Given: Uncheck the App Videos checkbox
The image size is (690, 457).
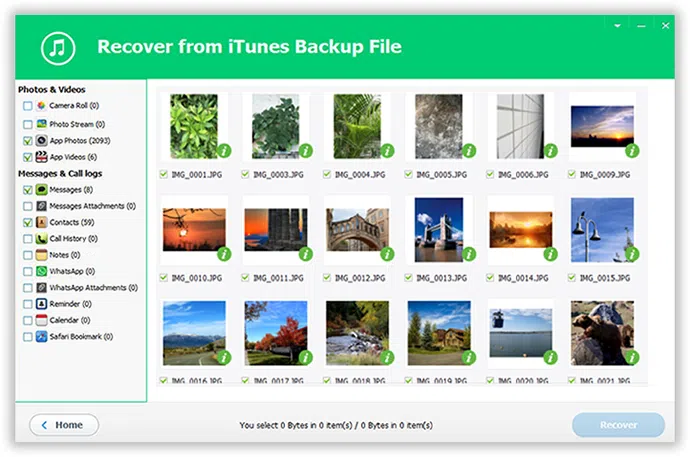Looking at the screenshot, I should click(28, 157).
